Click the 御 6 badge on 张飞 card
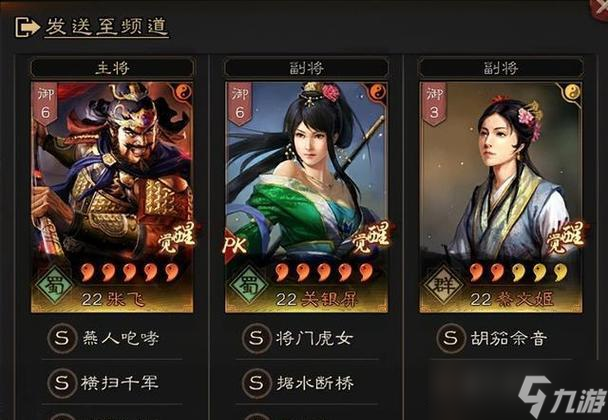The image size is (608, 420). click(x=45, y=103)
